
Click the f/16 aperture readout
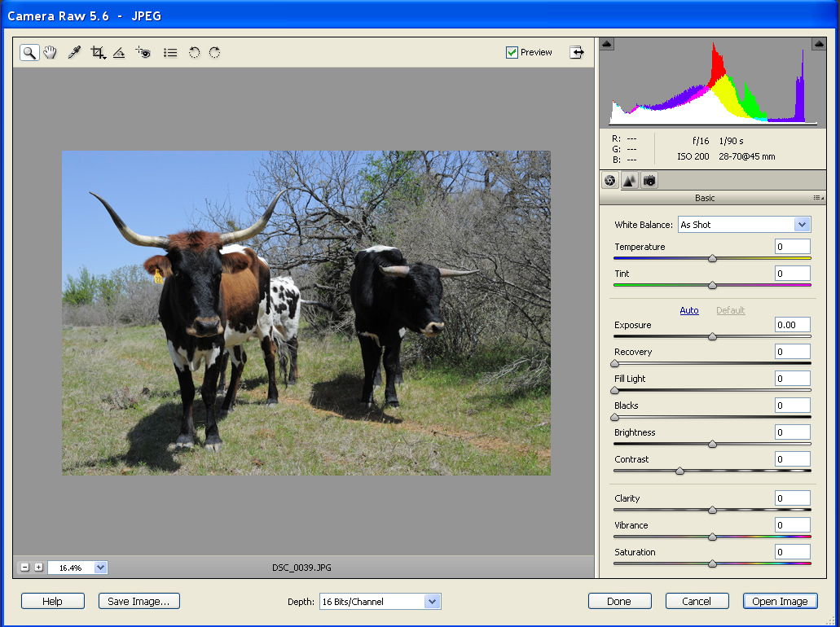click(x=700, y=141)
